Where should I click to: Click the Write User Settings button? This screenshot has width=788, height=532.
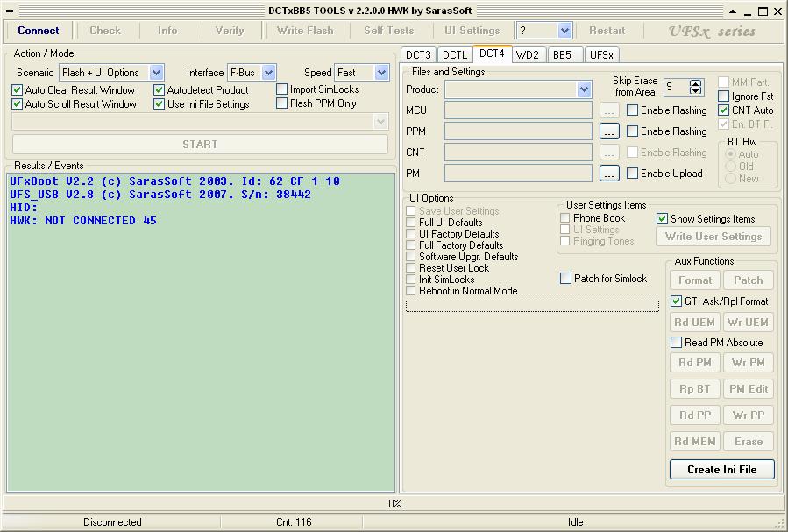point(713,237)
